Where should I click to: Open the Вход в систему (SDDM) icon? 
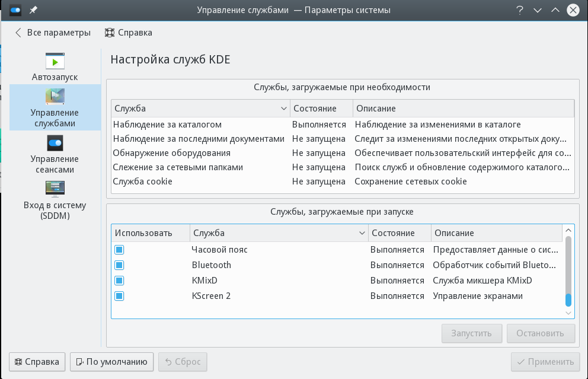coord(55,189)
